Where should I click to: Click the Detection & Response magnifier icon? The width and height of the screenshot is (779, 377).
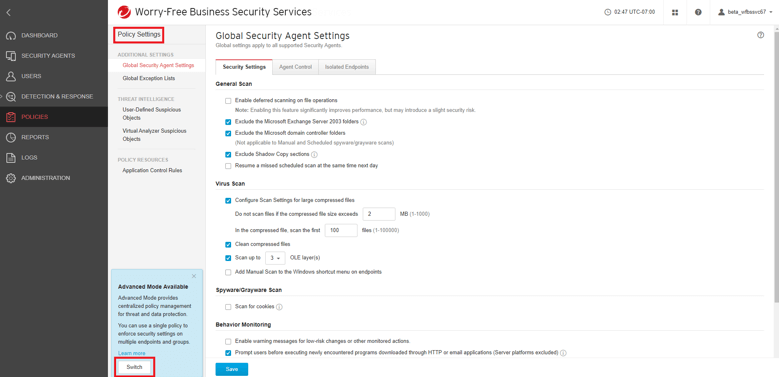pos(11,97)
